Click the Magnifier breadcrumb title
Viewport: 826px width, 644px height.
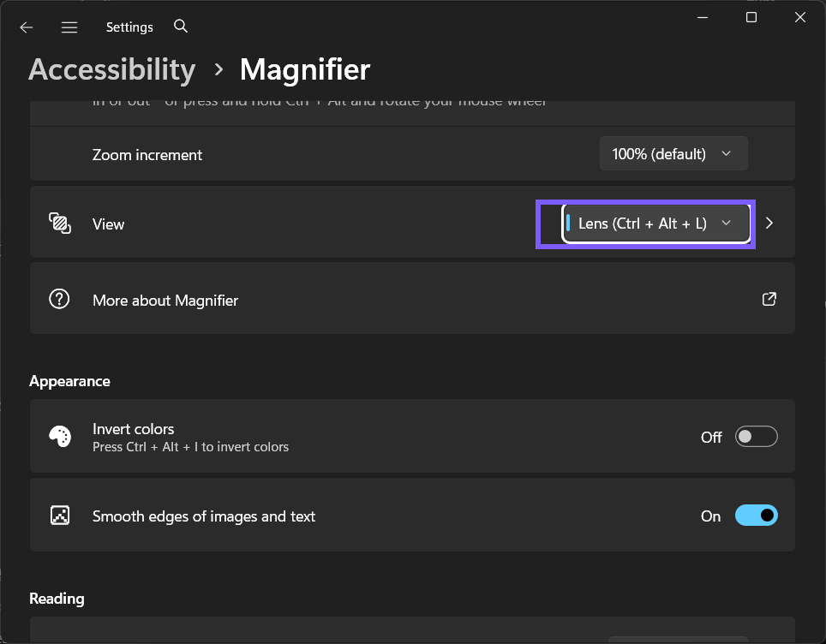pos(305,69)
